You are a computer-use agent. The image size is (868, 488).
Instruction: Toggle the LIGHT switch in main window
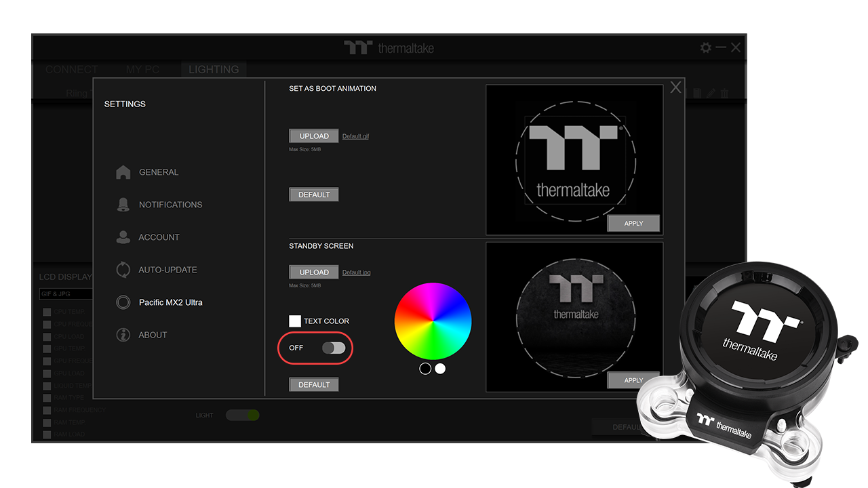tap(242, 415)
